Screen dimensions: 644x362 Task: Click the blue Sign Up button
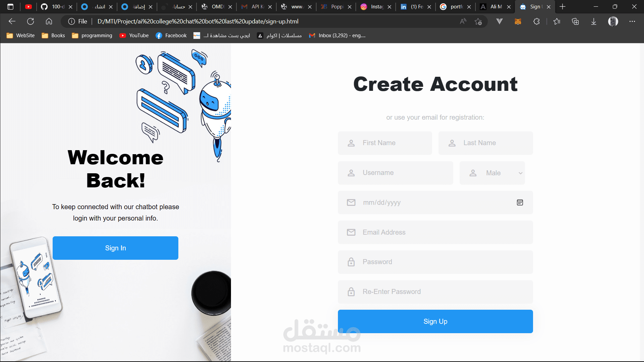point(435,321)
